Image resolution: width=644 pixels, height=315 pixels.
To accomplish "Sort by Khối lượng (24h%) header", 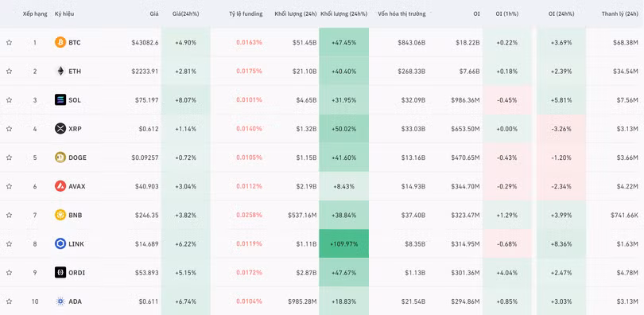I will [343, 14].
